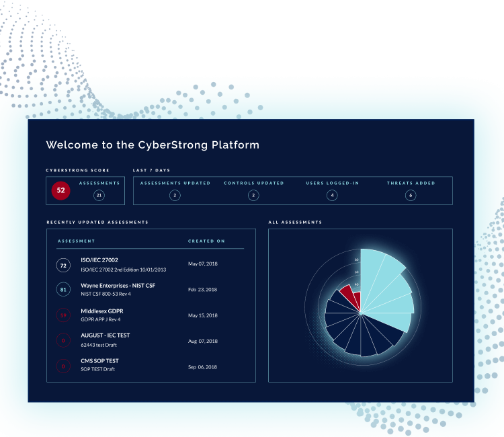
Task: Click score circle 81 for Wayne Enterprises
Action: (x=63, y=289)
